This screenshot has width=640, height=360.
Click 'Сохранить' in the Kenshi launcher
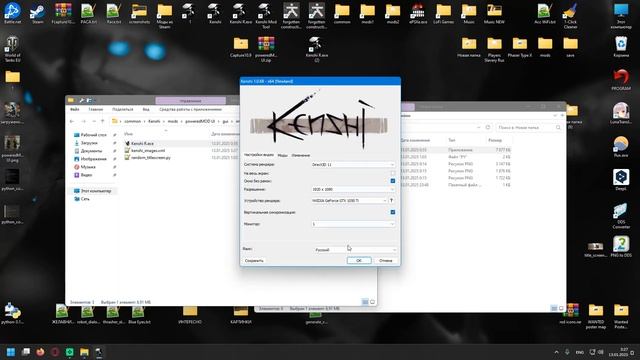click(254, 260)
